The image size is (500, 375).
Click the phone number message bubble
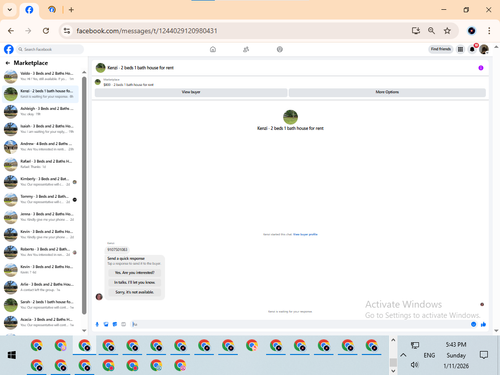(117, 249)
